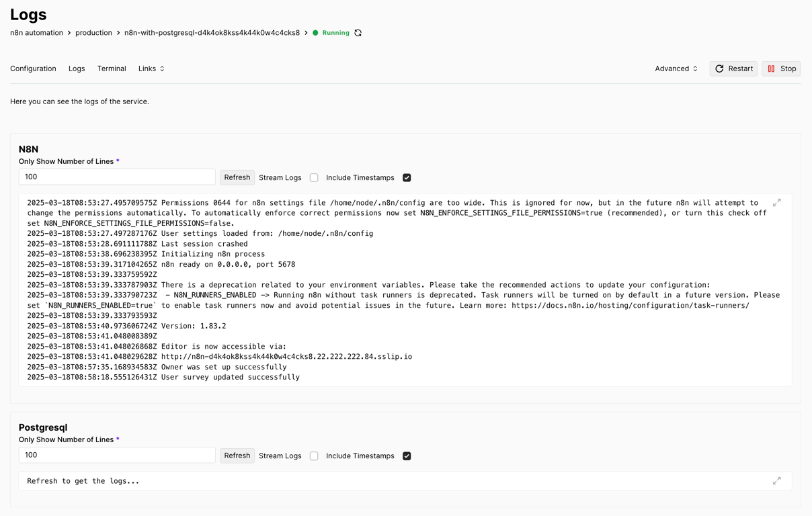Switch to the Configuration tab

point(32,68)
